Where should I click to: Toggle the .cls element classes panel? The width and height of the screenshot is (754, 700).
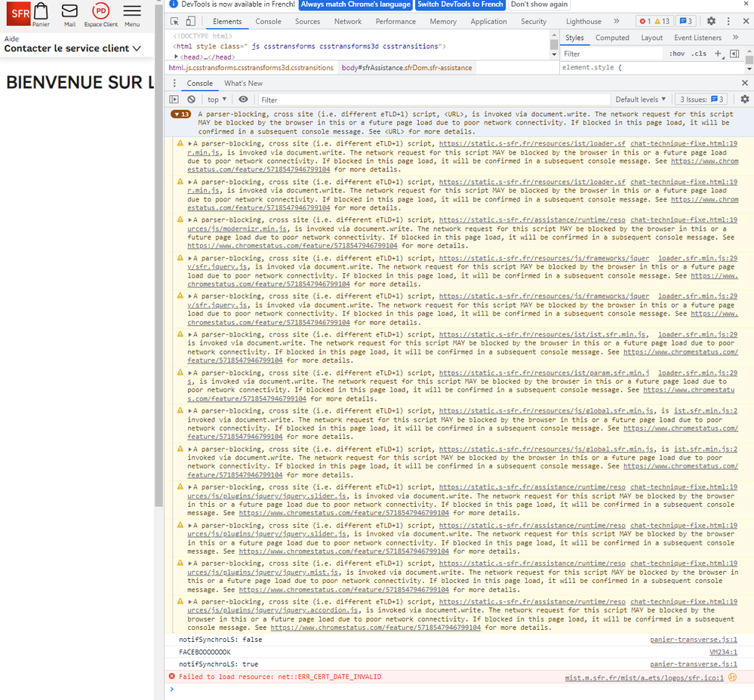(x=699, y=54)
